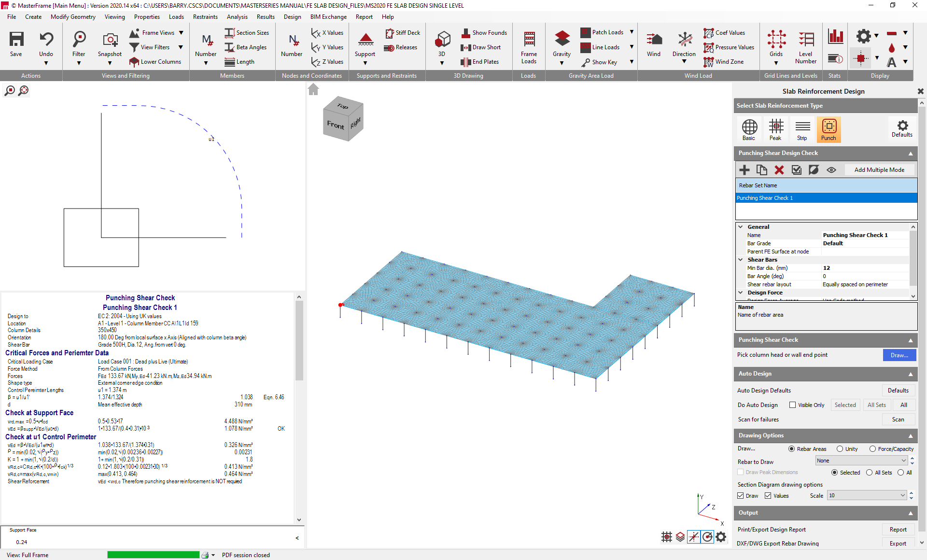Uncheck the Values checkbox for section diagram
Viewport: 927px width, 560px height.
pos(768,496)
